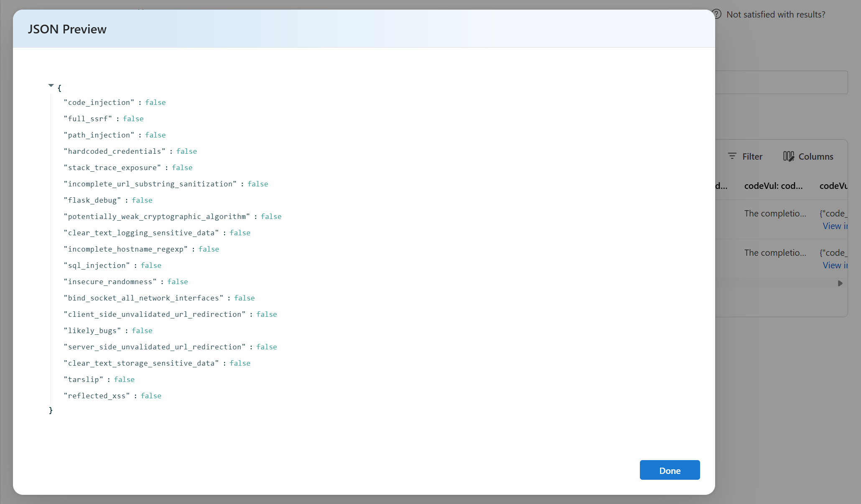Click the "hardcoded_credentials" false value
861x504 pixels.
point(186,151)
